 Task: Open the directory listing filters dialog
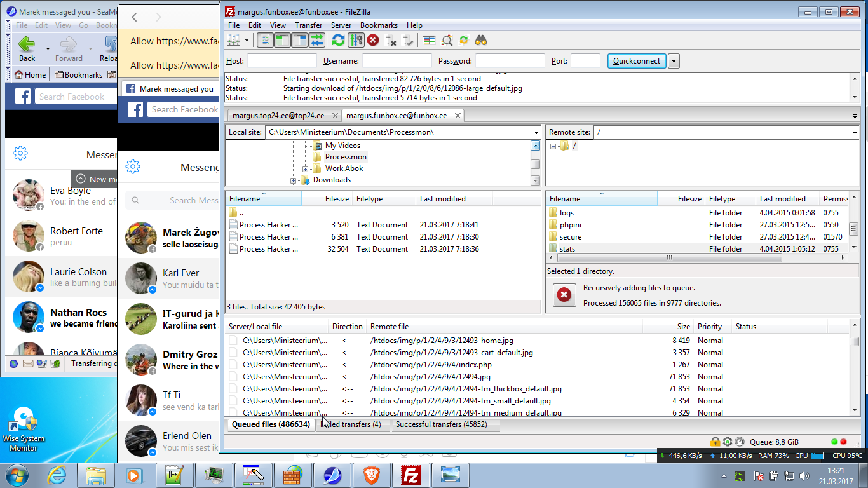430,40
